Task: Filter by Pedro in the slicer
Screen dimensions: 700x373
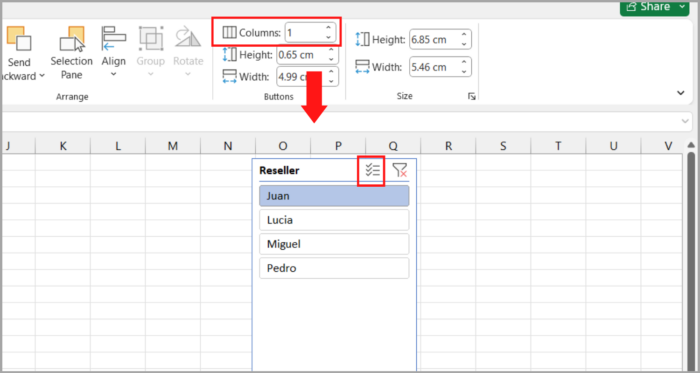Action: click(x=334, y=268)
